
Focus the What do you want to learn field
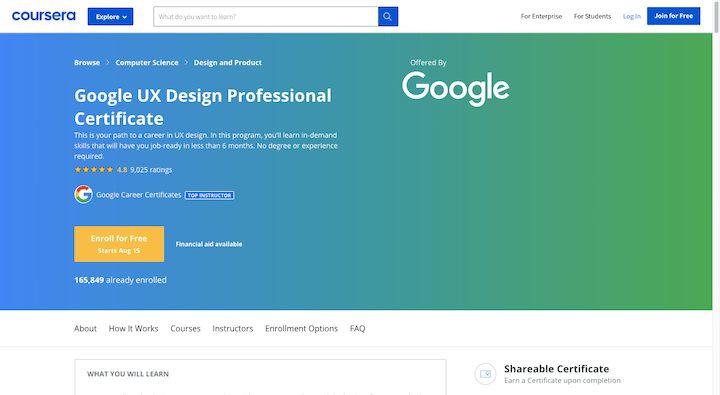click(x=265, y=17)
